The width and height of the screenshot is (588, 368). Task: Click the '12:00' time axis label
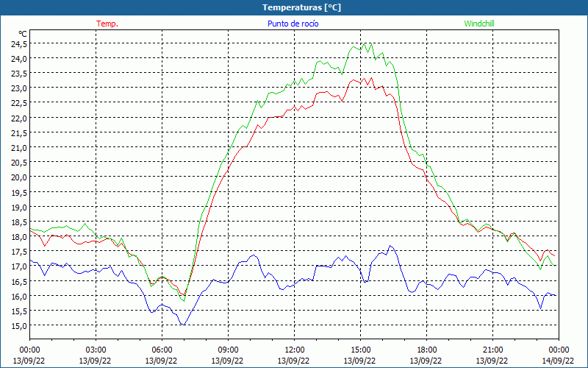[295, 350]
